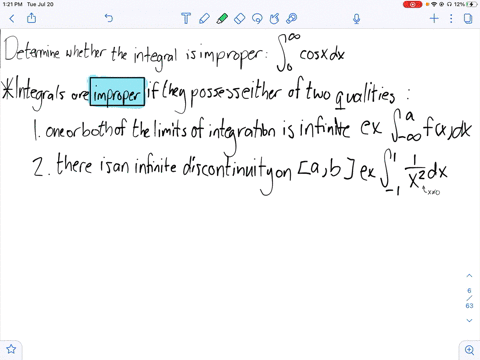The image size is (480, 360).
Task: Tap the handwritten integral of cos x dx
Action: coord(311,53)
